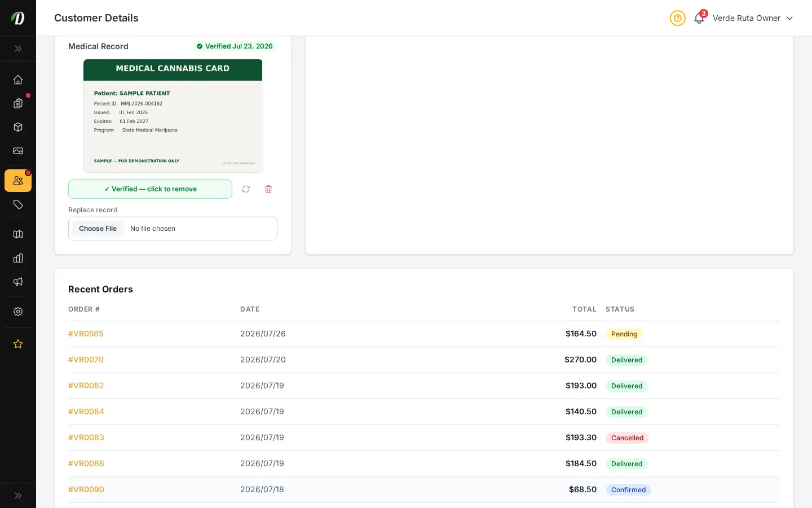Select the Customers people sidebar icon
Viewport: 812px width, 508px height.
pos(18,181)
